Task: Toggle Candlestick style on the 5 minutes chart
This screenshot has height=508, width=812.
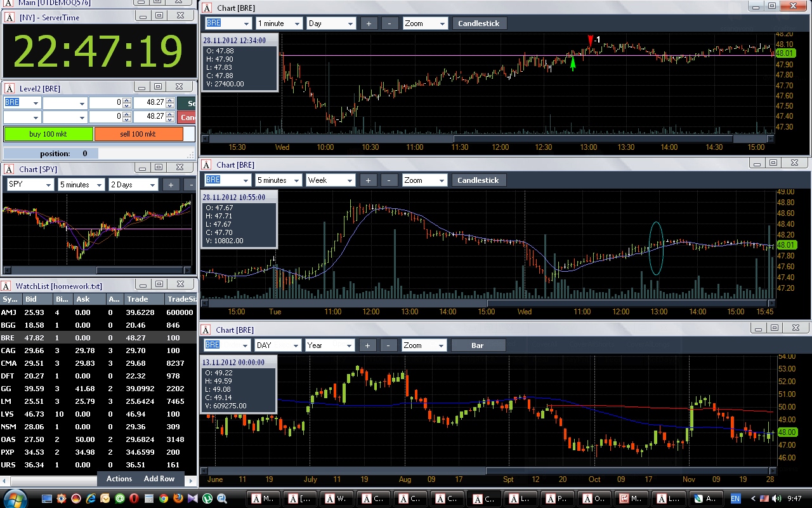Action: (478, 180)
